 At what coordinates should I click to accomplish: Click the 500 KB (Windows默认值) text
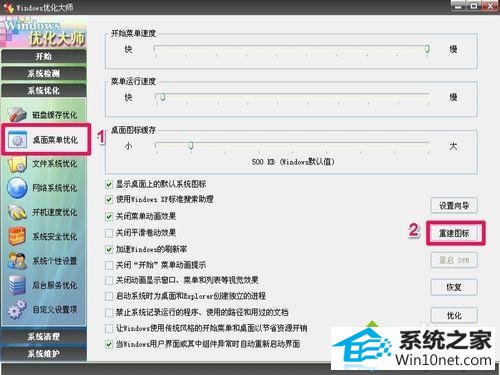click(x=293, y=162)
